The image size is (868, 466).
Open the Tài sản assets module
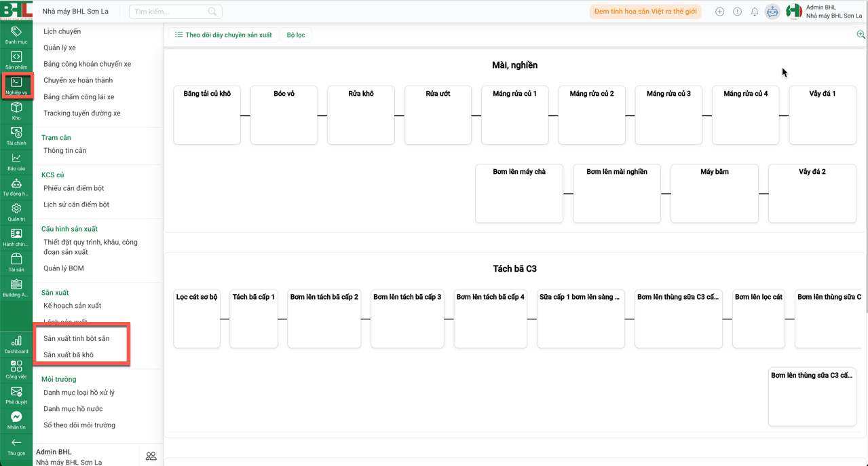tap(16, 262)
